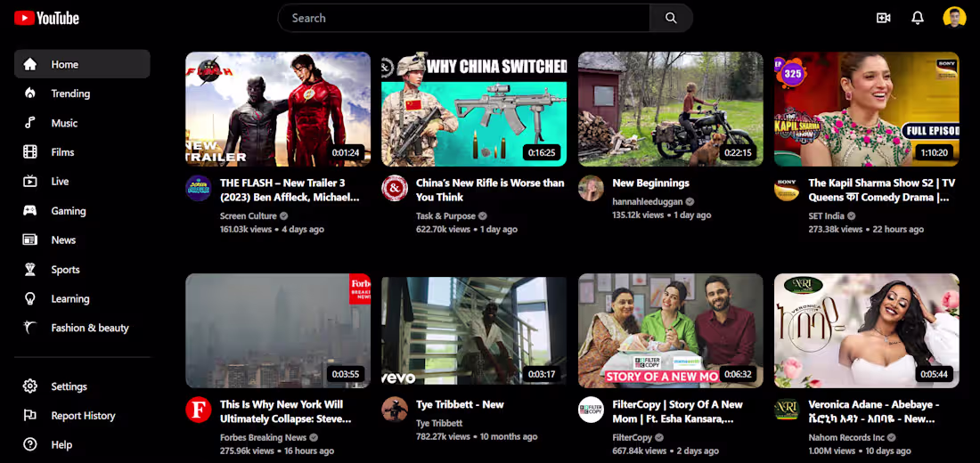Open the News label in sidebar
This screenshot has height=463, width=980.
(x=64, y=240)
